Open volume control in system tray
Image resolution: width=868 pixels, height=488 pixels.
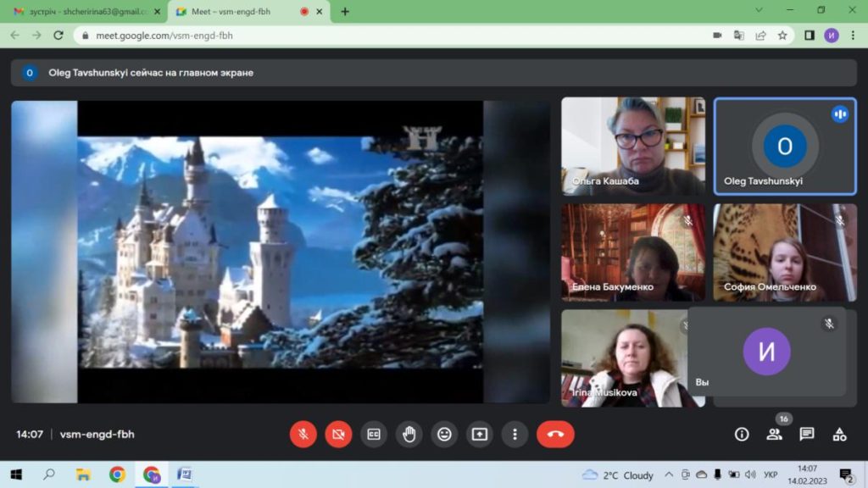(x=750, y=474)
